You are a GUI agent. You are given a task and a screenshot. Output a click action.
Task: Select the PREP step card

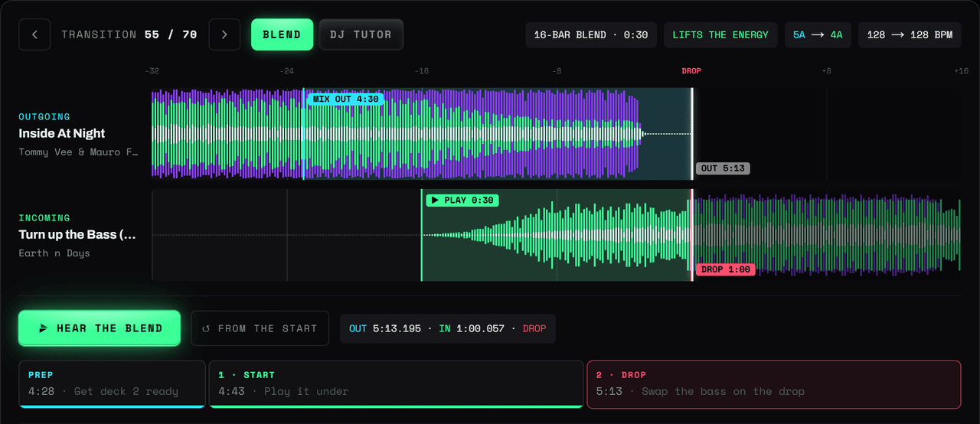pos(113,384)
